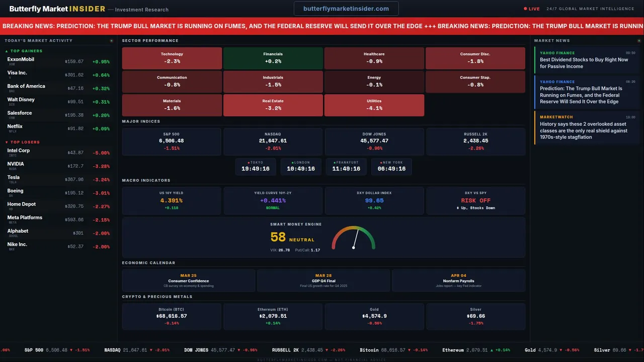644x362 pixels.
Task: Select Bank of America row
Action: click(x=58, y=88)
